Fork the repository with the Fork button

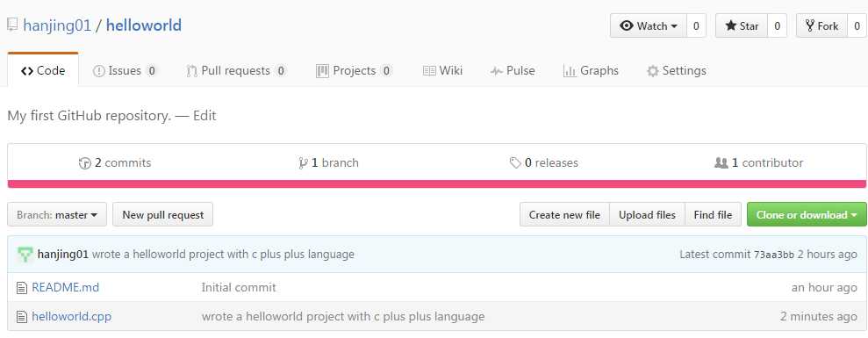tap(821, 26)
